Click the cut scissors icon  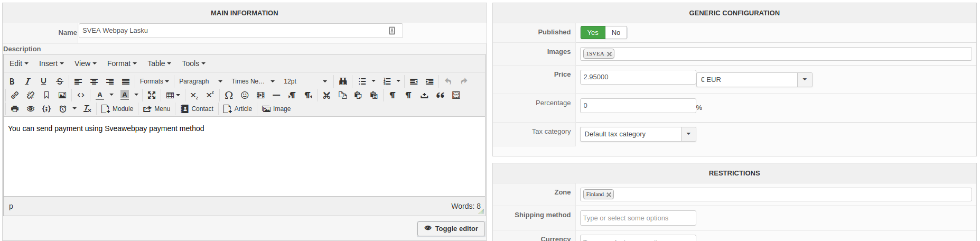(326, 95)
